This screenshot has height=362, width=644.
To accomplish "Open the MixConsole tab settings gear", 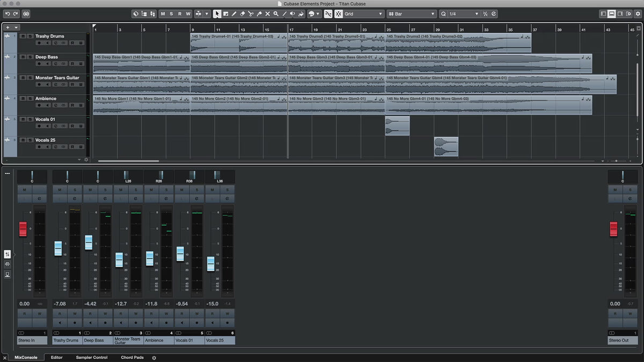I will pos(154,358).
